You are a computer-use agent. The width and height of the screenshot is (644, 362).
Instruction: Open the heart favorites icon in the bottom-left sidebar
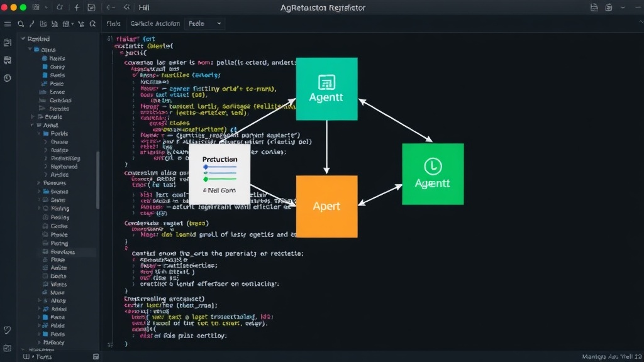click(8, 329)
